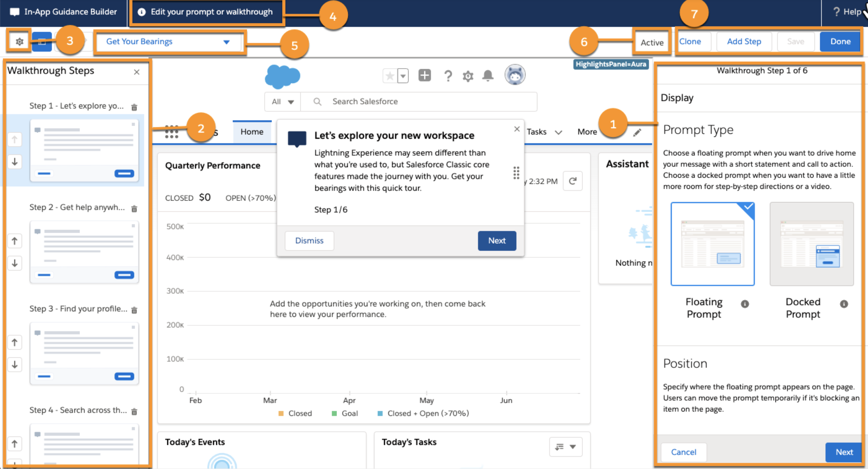
Task: Show info about Floating Prompt
Action: [745, 304]
